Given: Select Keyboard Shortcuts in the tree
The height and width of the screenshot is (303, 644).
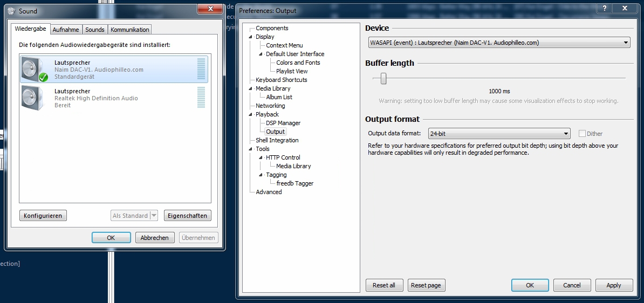Looking at the screenshot, I should click(x=281, y=80).
